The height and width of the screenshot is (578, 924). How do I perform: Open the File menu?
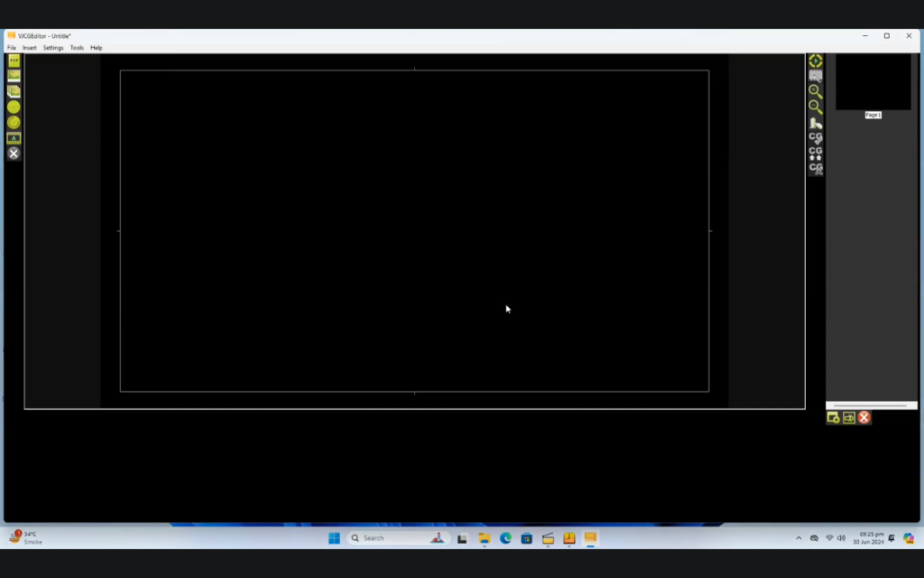tap(11, 48)
